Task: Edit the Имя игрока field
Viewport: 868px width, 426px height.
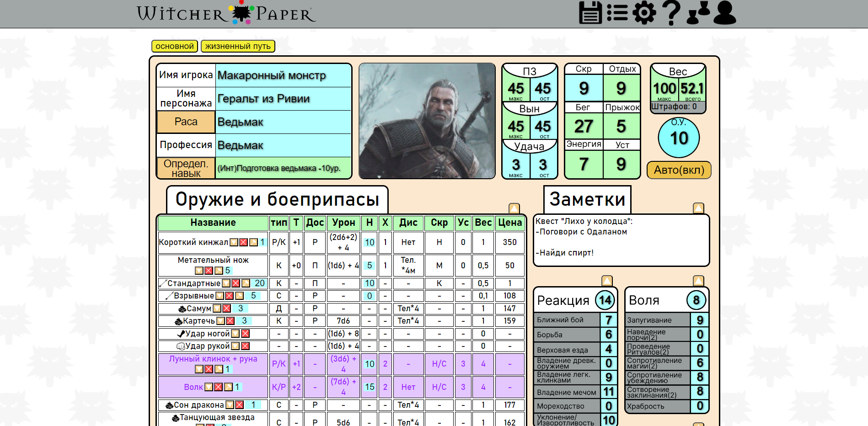Action: click(x=283, y=75)
